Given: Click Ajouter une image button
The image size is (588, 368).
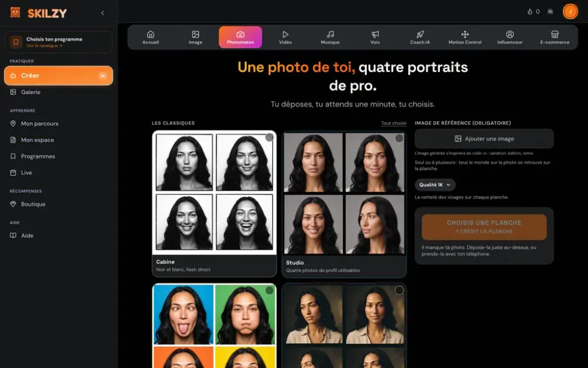Looking at the screenshot, I should coord(484,138).
